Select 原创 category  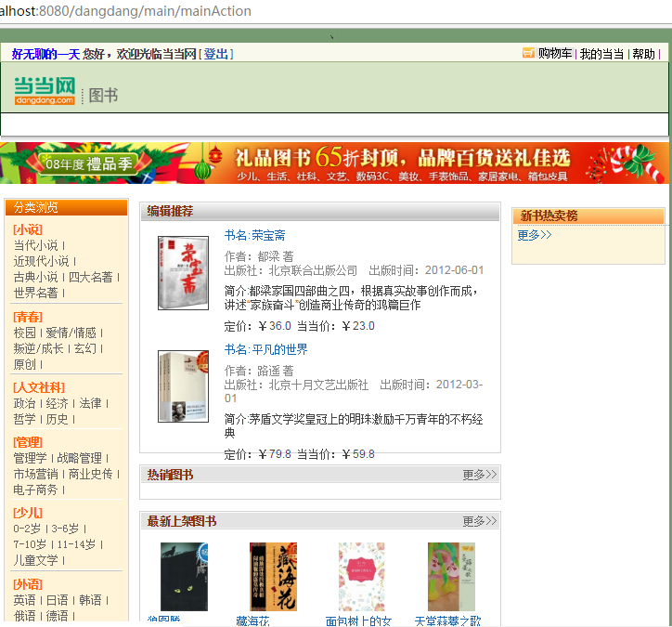(x=24, y=364)
